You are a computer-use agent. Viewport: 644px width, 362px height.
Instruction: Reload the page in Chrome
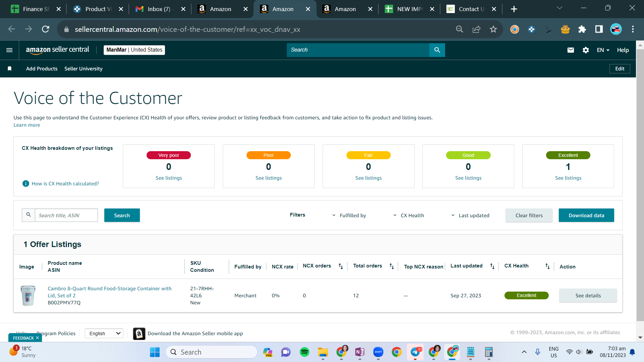coord(46,29)
